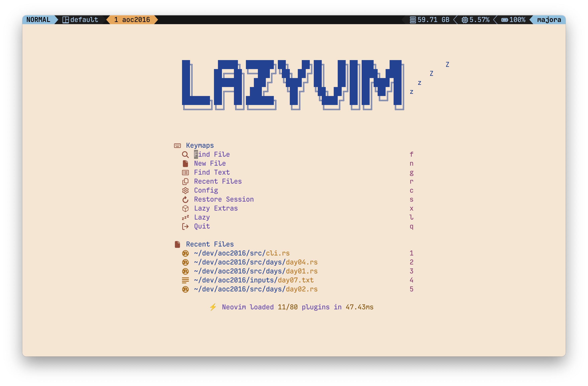
Task: Click the Rust icon beside cli.rs
Action: click(185, 253)
